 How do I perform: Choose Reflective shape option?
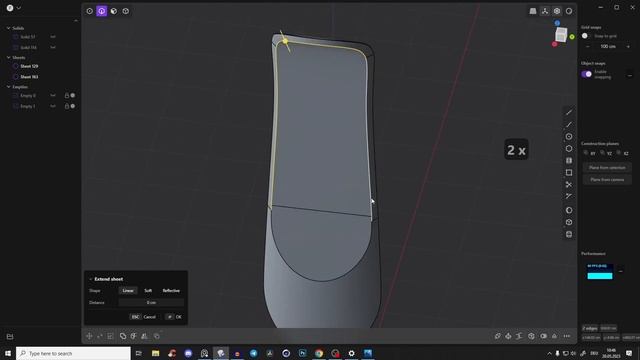171,291
